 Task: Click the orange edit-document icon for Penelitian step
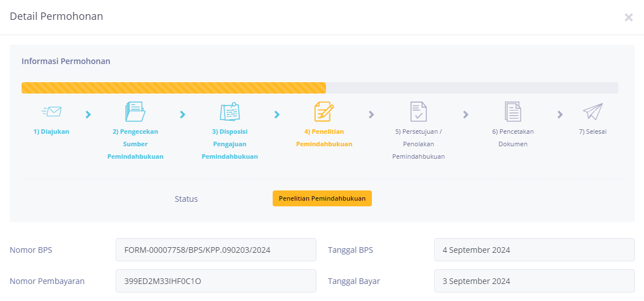(x=324, y=111)
